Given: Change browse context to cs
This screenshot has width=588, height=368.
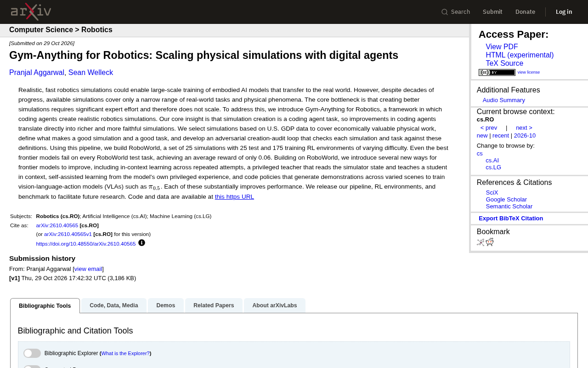Looking at the screenshot, I should 480,154.
